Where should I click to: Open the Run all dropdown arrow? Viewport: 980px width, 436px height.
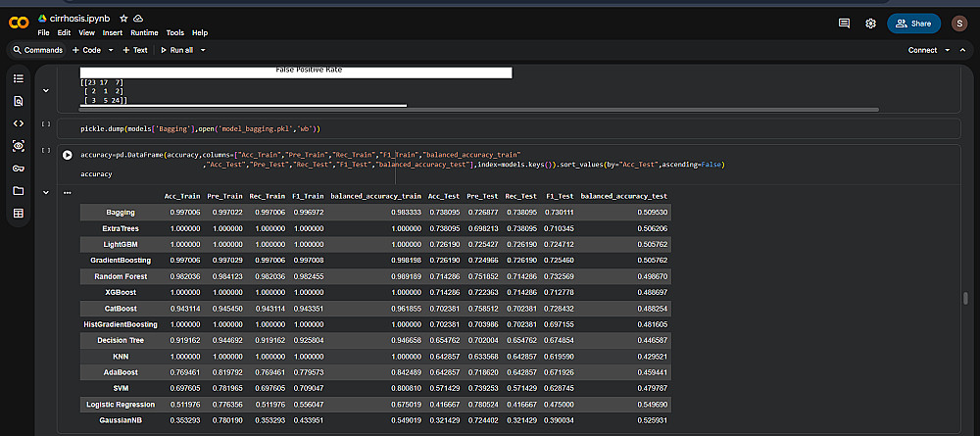tap(203, 50)
